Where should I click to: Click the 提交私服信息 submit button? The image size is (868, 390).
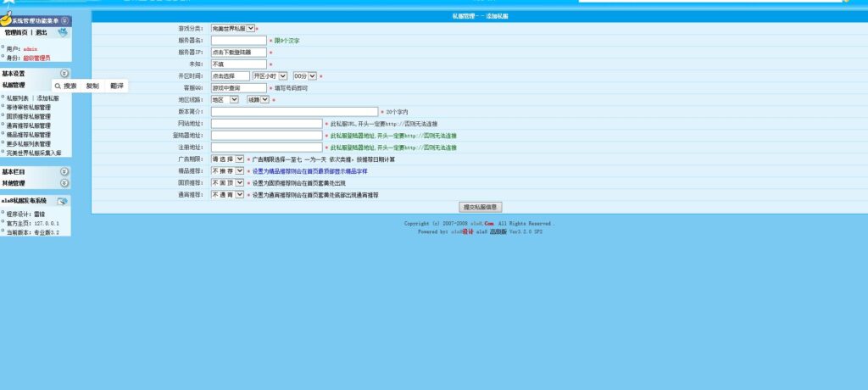(x=481, y=207)
